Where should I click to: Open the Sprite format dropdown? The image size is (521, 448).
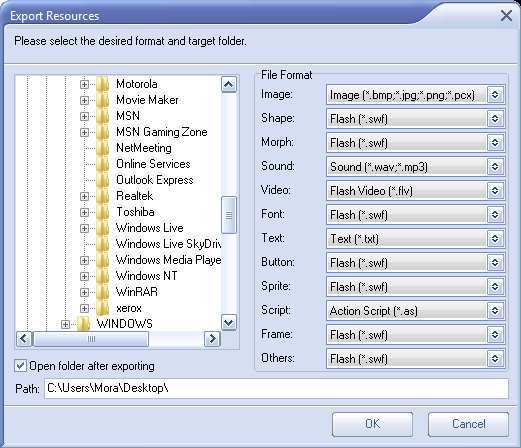(x=495, y=287)
